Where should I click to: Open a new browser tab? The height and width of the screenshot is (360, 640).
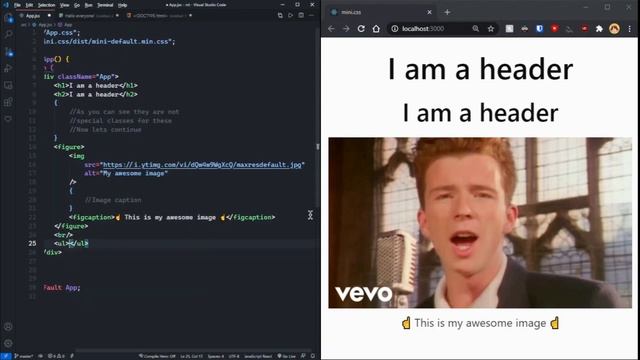(447, 12)
